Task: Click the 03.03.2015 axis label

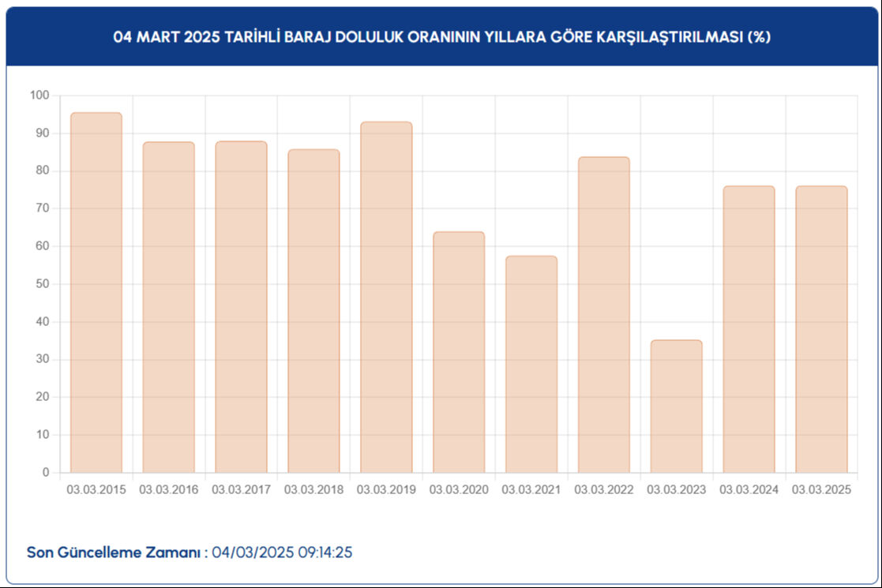Action: tap(95, 489)
